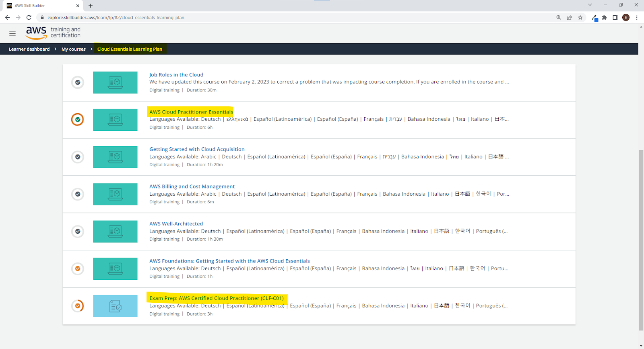Open Job Roles in the Cloud course

pyautogui.click(x=176, y=74)
